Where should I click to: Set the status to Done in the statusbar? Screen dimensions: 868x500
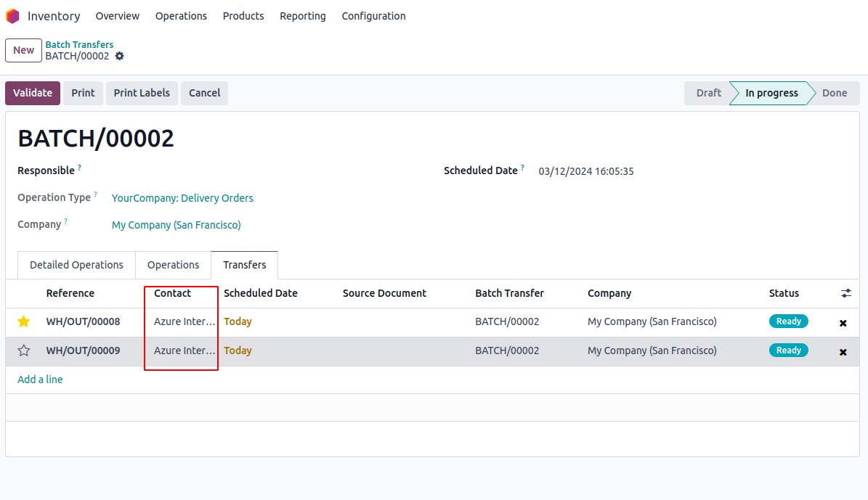[x=834, y=93]
